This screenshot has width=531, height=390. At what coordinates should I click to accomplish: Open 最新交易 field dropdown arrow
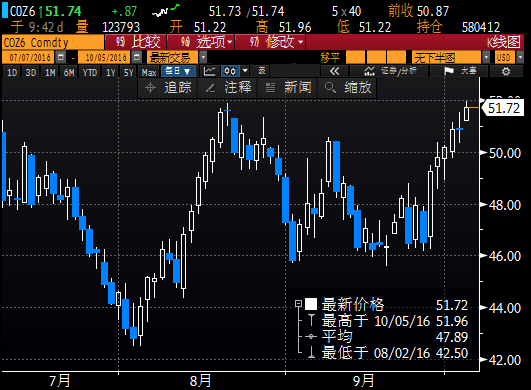click(203, 57)
